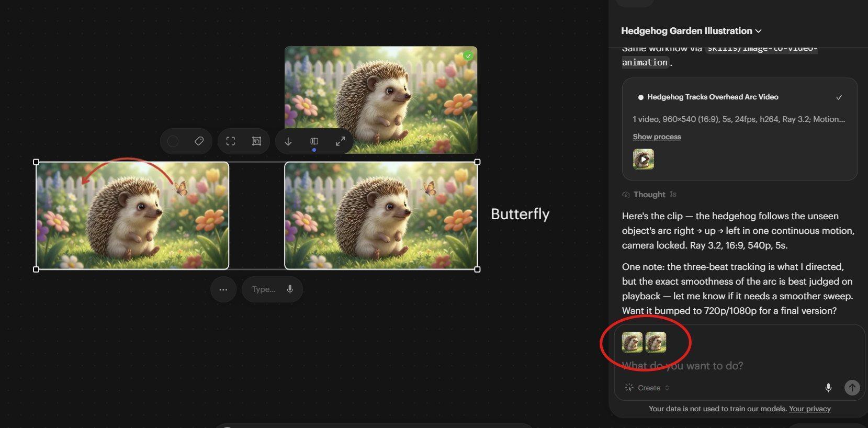
Task: Click the download arrow icon
Action: coord(288,141)
